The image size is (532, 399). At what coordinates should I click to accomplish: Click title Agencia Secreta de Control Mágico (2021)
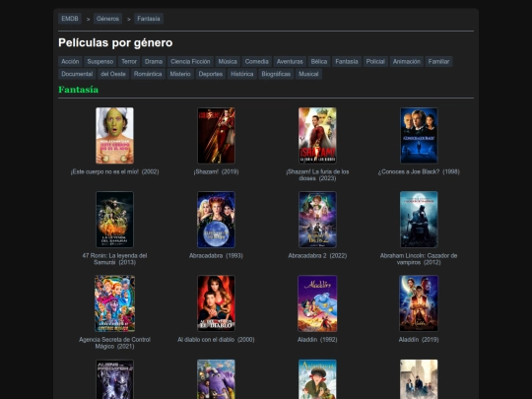114,343
